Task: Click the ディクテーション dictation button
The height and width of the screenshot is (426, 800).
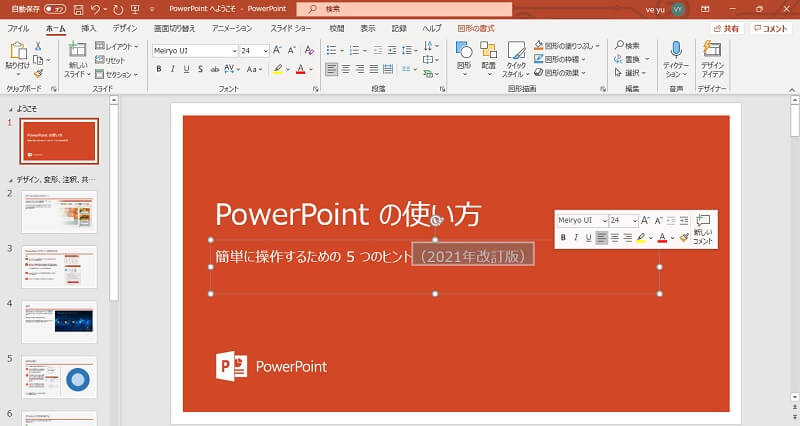Action: 676,60
